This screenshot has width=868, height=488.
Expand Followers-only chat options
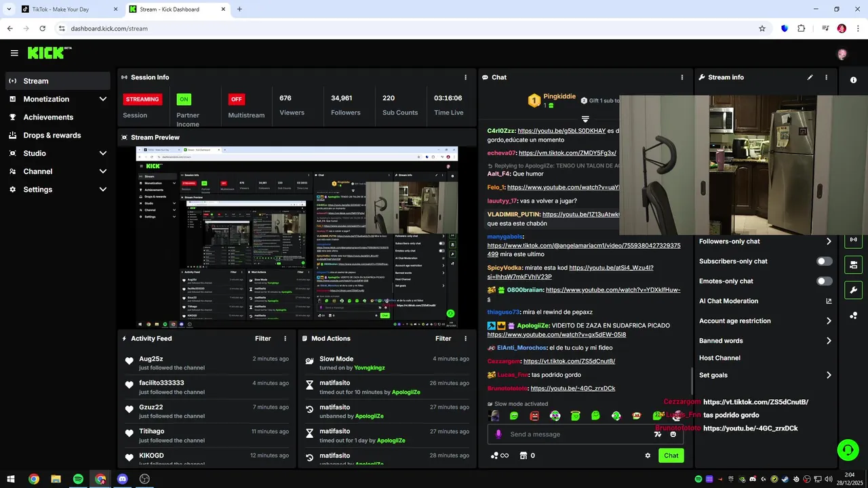click(x=828, y=241)
